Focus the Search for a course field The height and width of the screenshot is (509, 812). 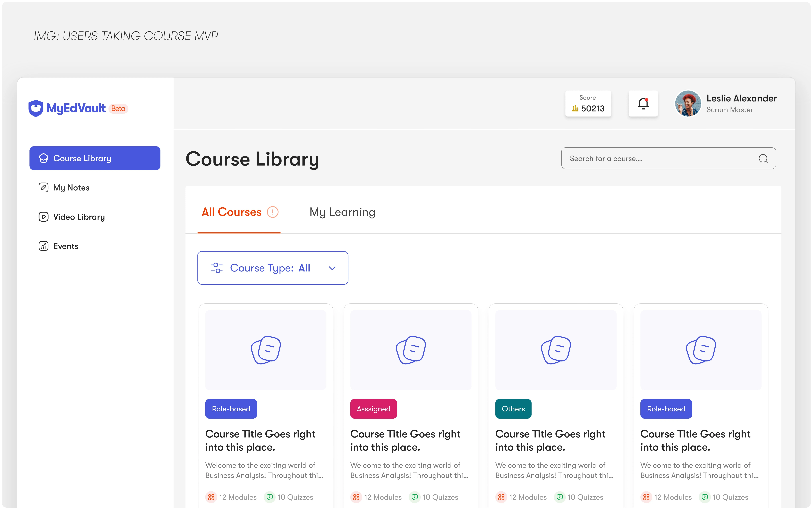click(x=668, y=158)
